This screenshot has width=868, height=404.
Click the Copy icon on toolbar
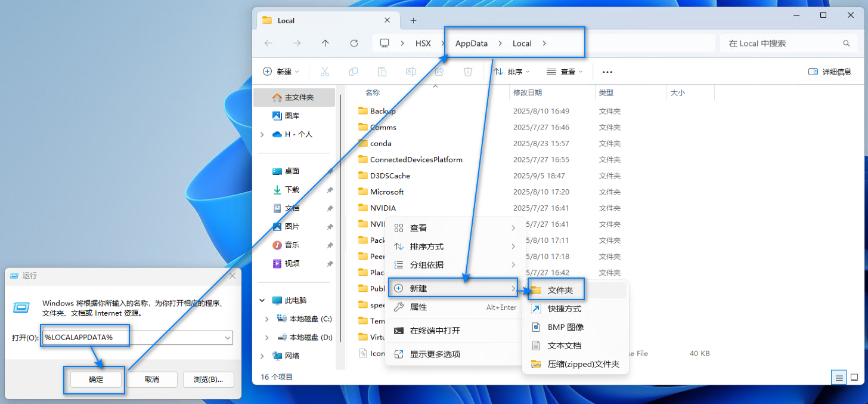click(x=353, y=72)
